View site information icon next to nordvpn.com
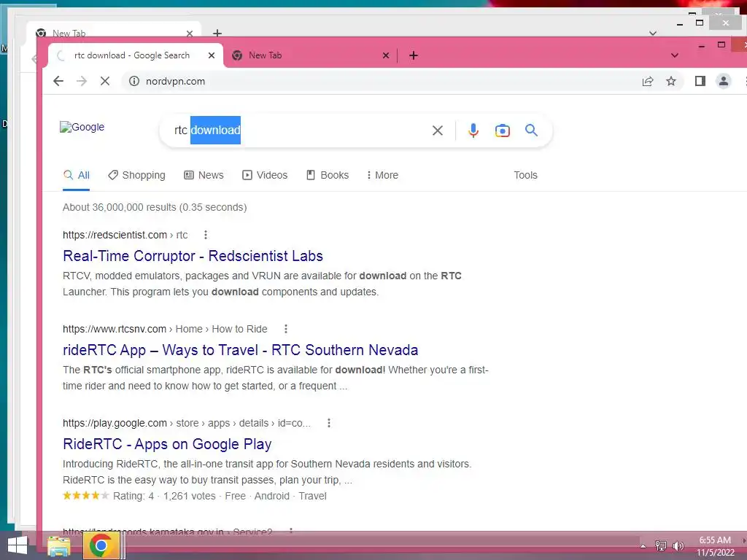Screen dimensions: 747x560 [134, 81]
